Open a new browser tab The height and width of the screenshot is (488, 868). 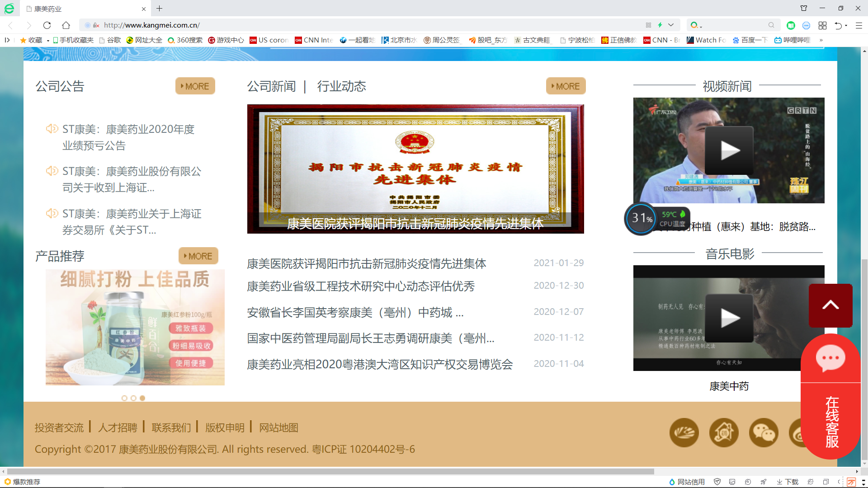coord(159,8)
